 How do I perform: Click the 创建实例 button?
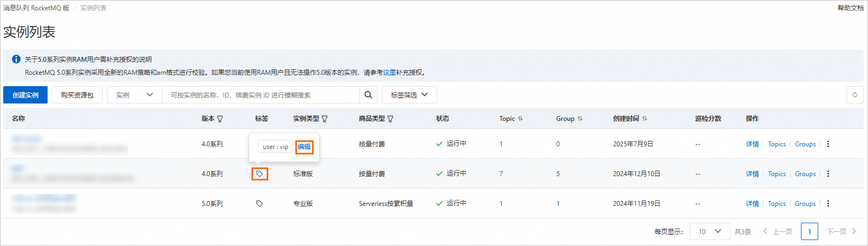[25, 95]
